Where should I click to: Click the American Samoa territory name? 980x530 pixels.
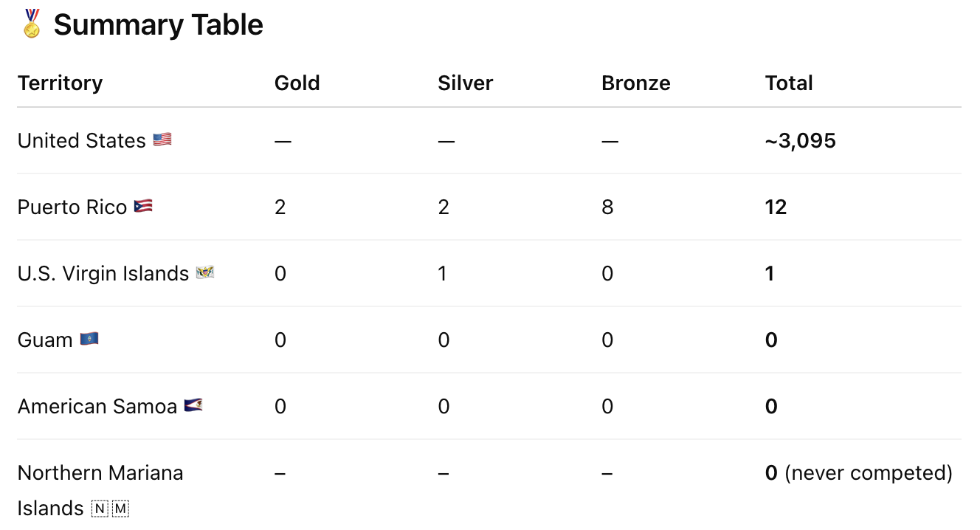(x=97, y=406)
